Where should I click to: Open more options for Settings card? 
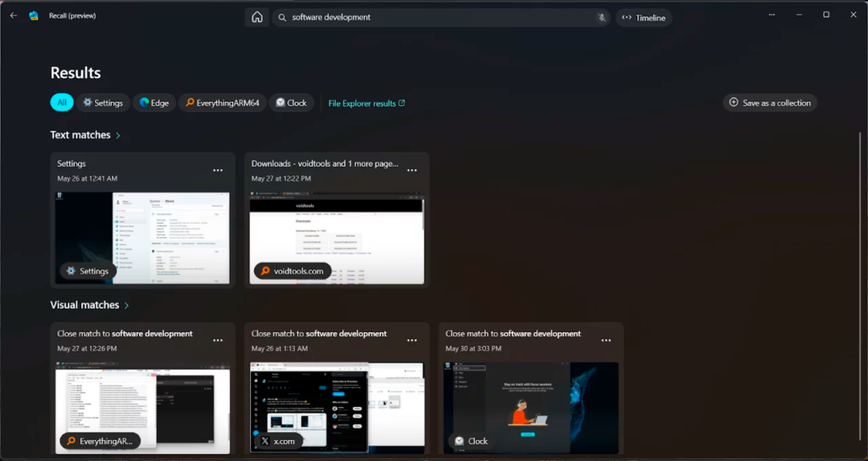(218, 170)
